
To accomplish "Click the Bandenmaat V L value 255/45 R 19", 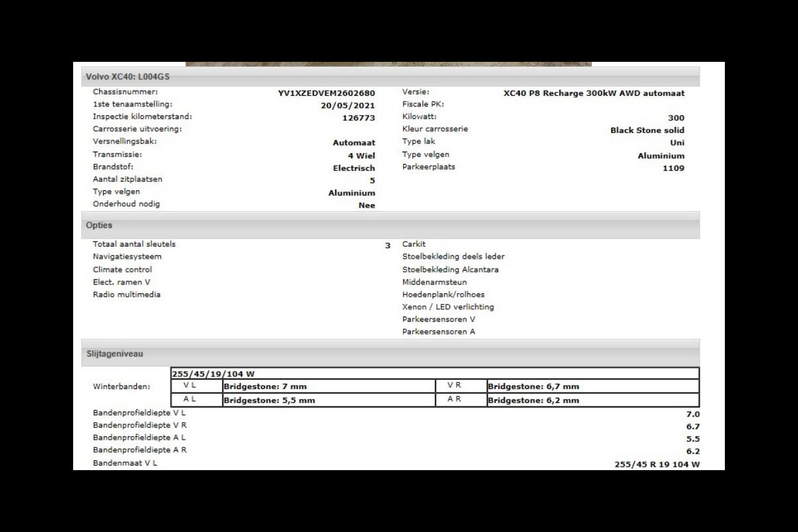I will (656, 465).
